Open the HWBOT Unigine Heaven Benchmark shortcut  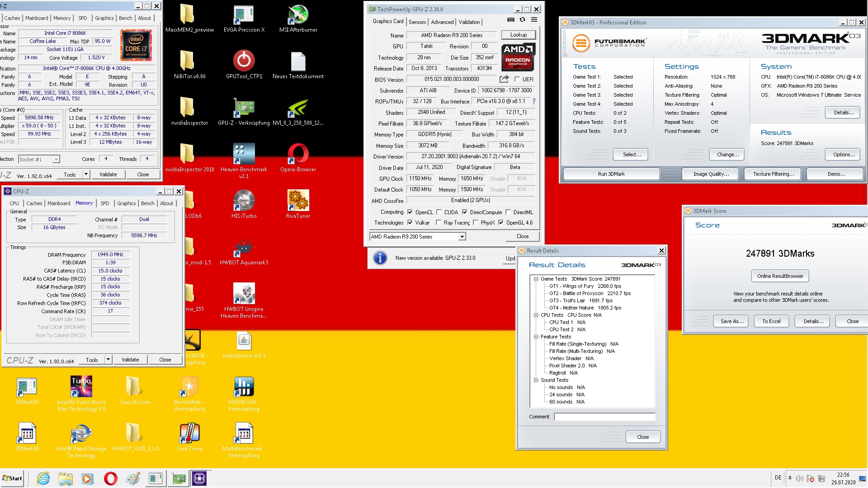[x=244, y=300]
